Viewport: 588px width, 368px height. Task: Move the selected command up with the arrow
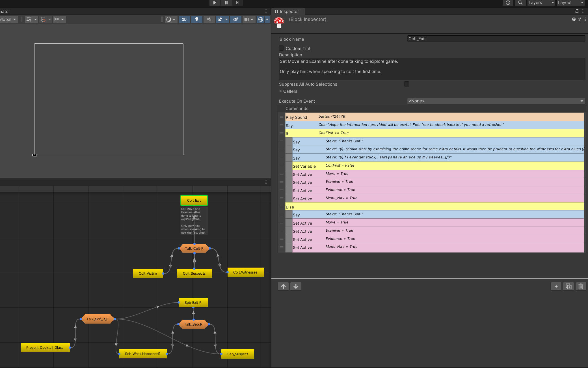pos(283,287)
